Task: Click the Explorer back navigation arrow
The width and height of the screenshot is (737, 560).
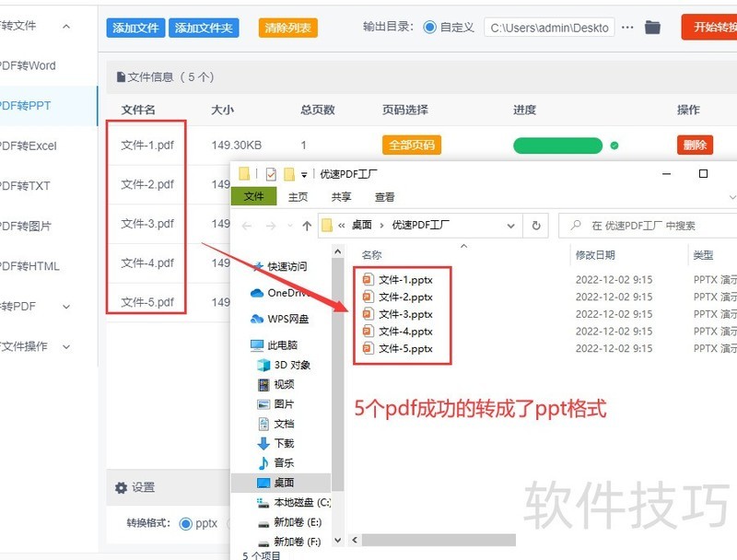Action: 245,224
